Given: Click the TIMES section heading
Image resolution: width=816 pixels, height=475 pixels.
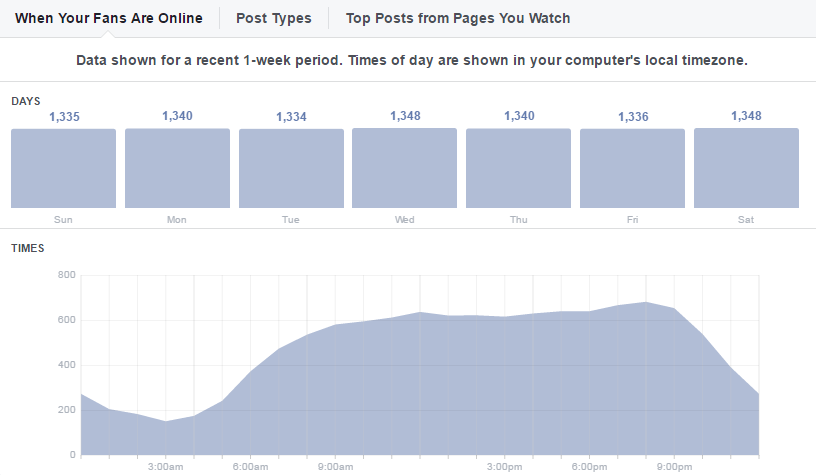Looking at the screenshot, I should point(27,247).
